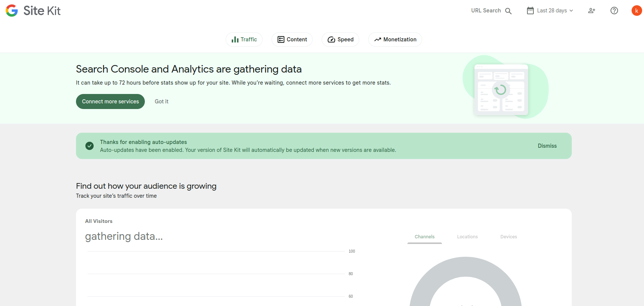Viewport: 644px width, 306px height.
Task: Go to the Speed section
Action: click(x=340, y=39)
